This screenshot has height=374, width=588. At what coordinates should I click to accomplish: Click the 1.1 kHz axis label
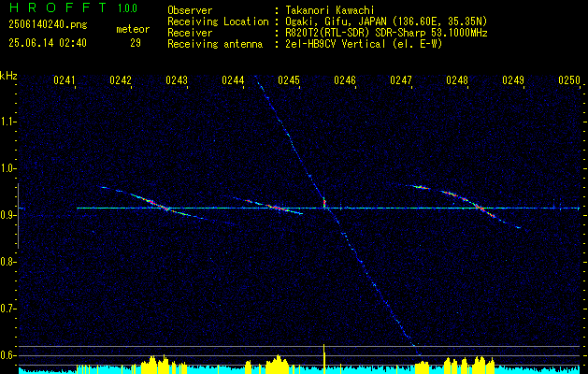pyautogui.click(x=7, y=122)
